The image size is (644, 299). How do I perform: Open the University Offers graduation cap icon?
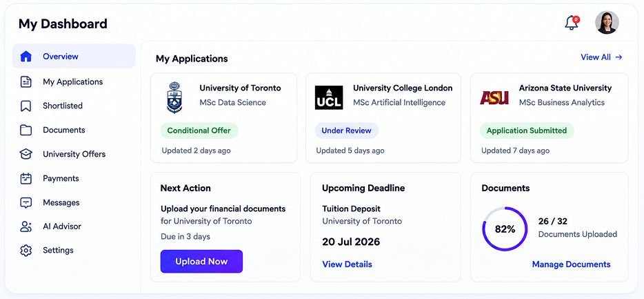point(26,154)
